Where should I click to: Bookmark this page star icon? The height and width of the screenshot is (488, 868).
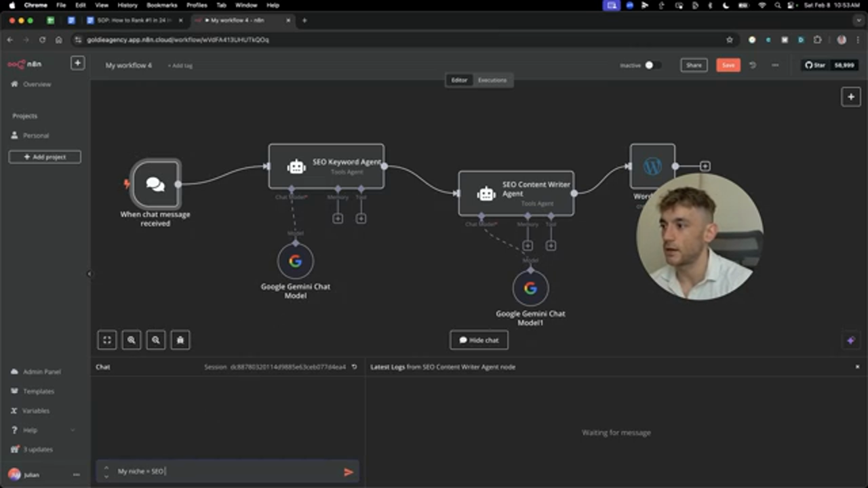pyautogui.click(x=730, y=40)
